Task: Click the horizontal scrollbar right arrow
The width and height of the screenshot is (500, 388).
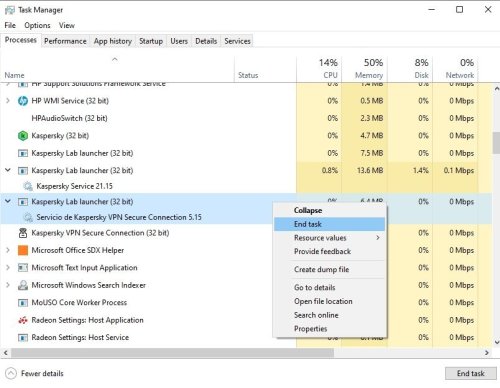Action: point(487,353)
